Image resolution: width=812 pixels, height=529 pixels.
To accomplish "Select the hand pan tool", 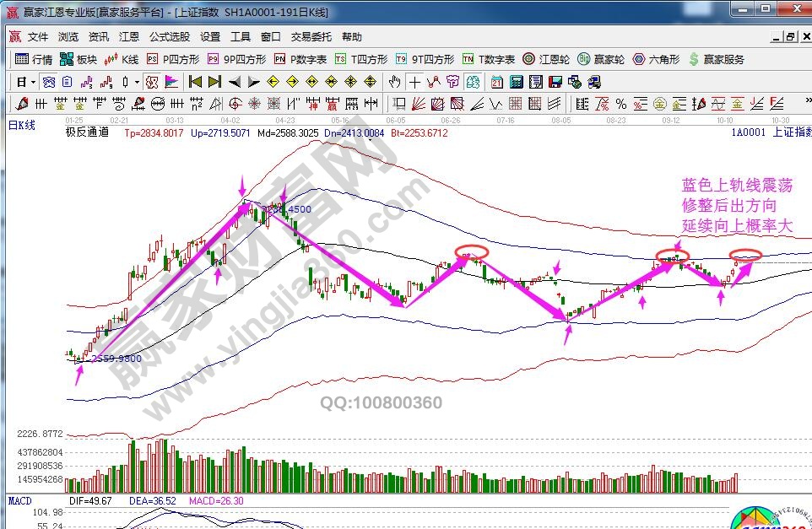I will coord(394,82).
